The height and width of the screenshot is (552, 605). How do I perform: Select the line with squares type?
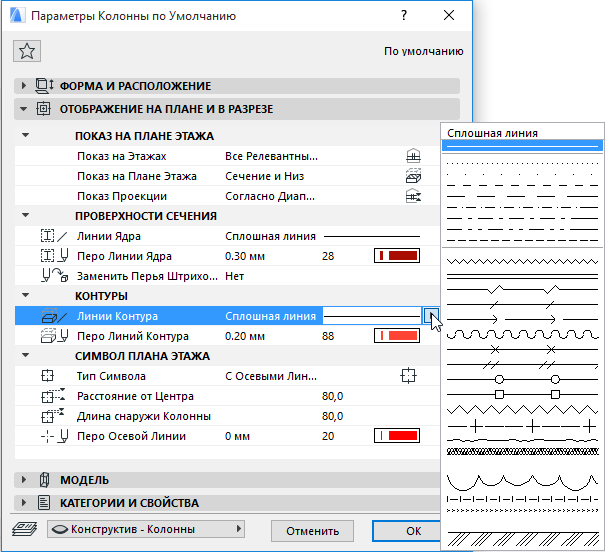pyautogui.click(x=522, y=394)
